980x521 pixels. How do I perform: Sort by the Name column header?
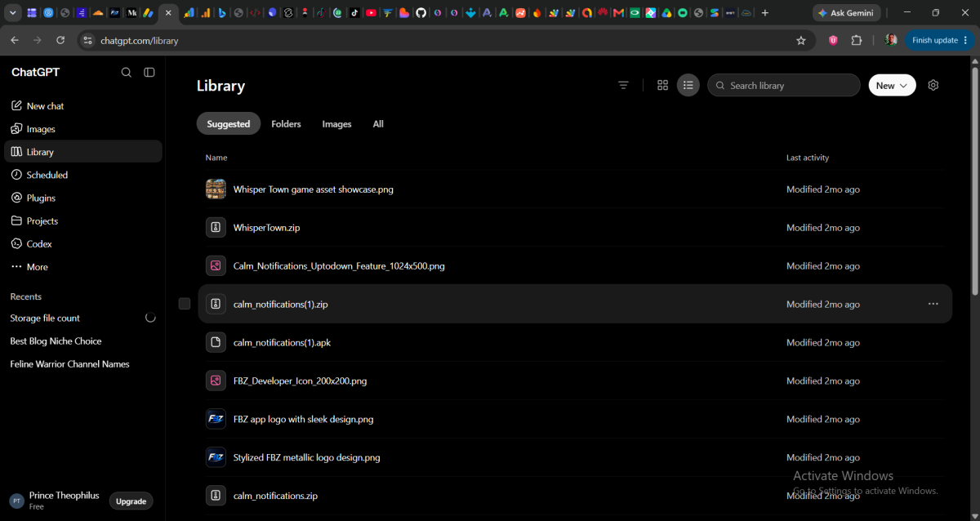(x=216, y=158)
